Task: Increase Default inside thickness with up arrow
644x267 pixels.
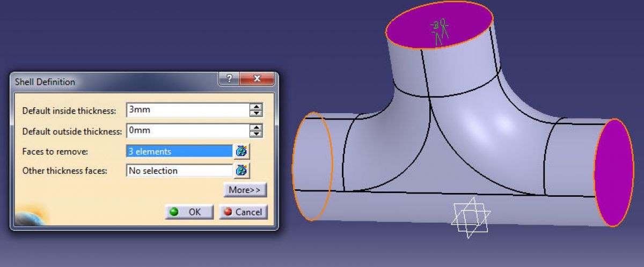Action: [x=257, y=107]
